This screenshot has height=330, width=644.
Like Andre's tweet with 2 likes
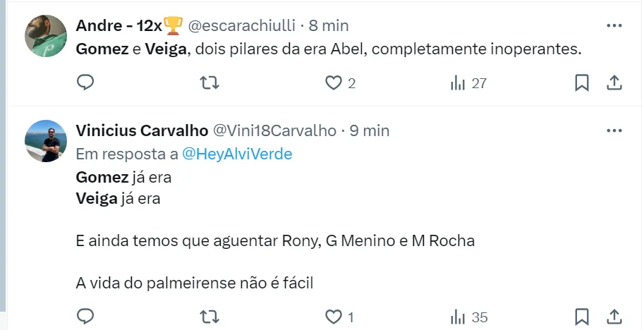(334, 83)
